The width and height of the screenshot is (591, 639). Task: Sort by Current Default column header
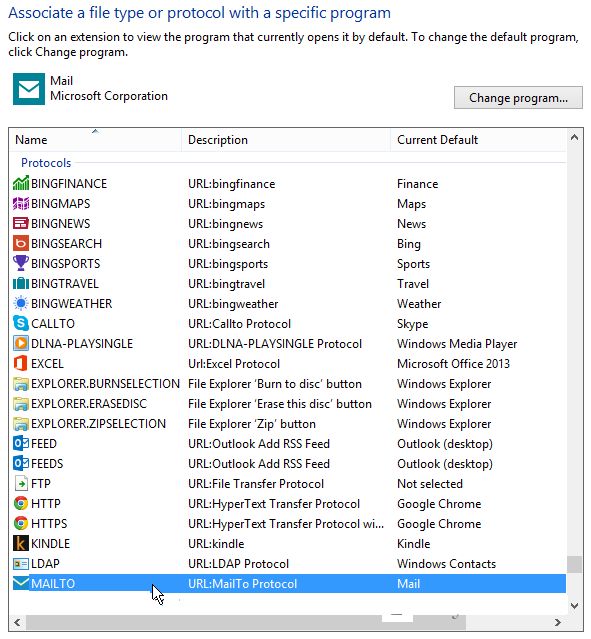pos(478,140)
